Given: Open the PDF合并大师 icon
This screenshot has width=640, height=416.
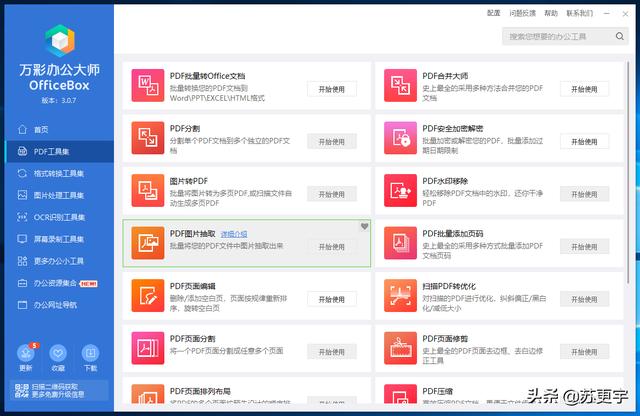Looking at the screenshot, I should [x=400, y=88].
